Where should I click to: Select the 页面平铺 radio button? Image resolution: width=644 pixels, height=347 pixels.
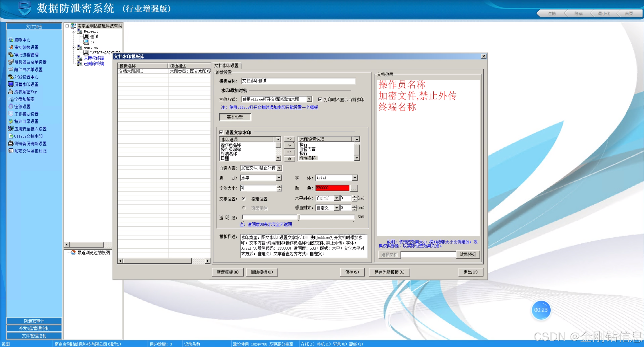tap(244, 208)
